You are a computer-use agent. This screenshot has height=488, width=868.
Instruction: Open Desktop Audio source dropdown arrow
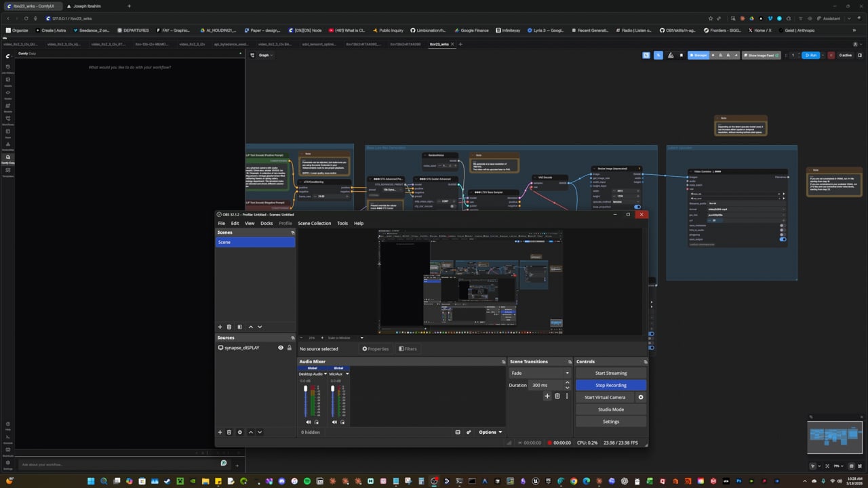(325, 374)
